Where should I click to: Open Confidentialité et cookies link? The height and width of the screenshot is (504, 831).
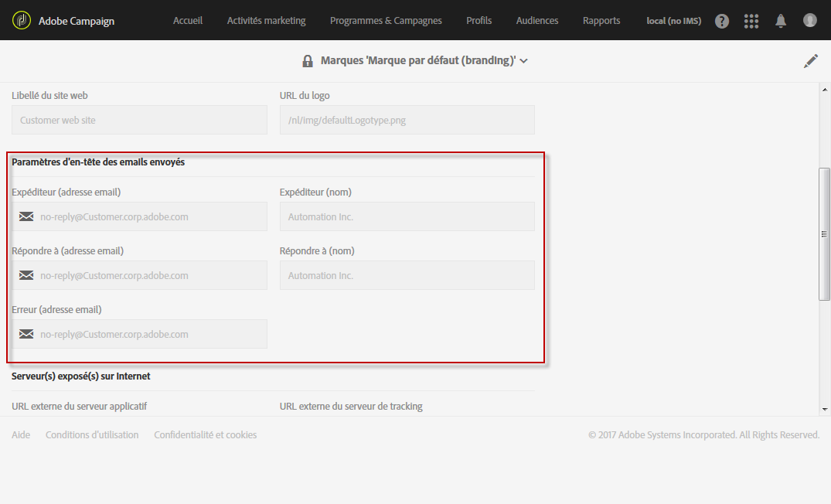pos(205,434)
